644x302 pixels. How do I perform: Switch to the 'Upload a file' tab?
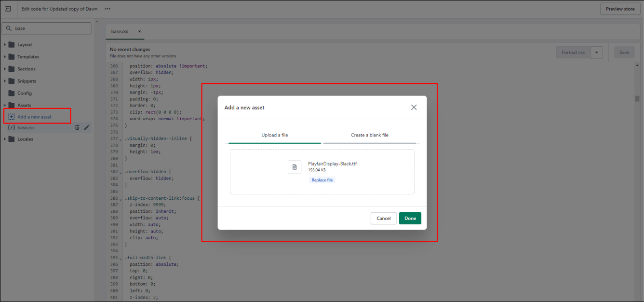click(275, 136)
